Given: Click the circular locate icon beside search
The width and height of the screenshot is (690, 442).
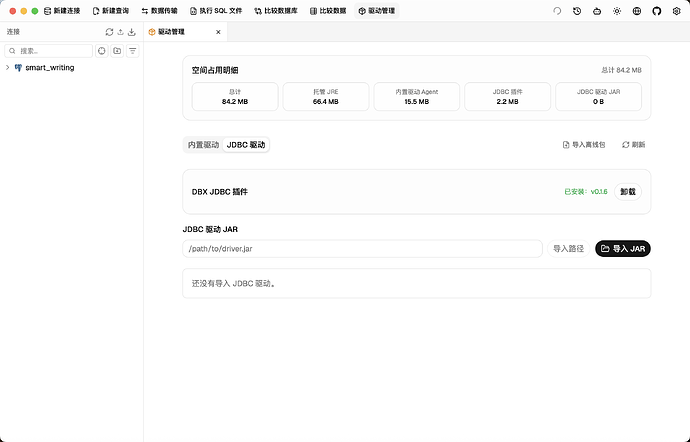Looking at the screenshot, I should [102, 51].
